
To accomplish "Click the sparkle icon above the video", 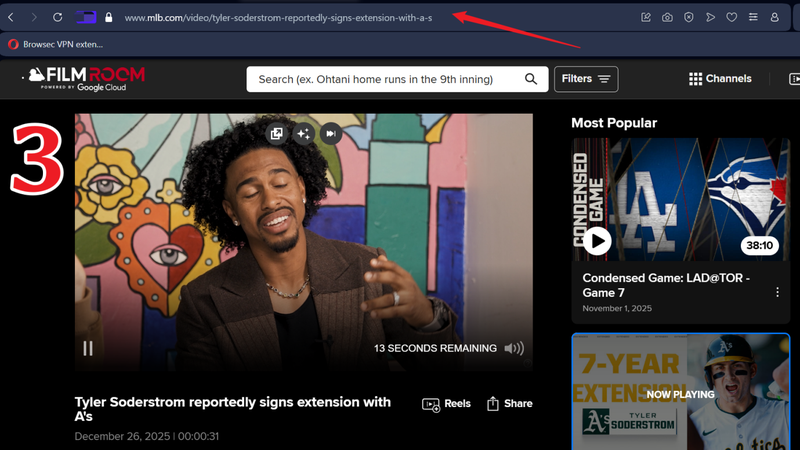I will [304, 133].
